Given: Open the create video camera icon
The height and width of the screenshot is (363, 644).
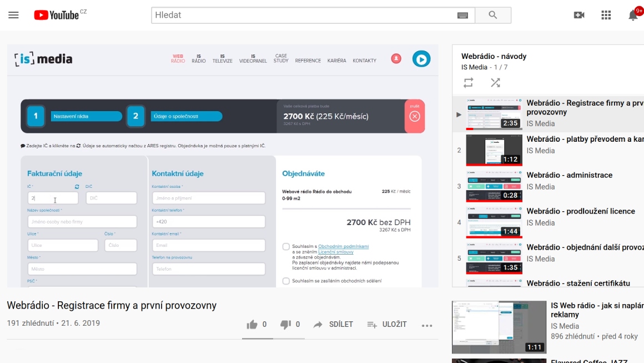Looking at the screenshot, I should click(579, 15).
